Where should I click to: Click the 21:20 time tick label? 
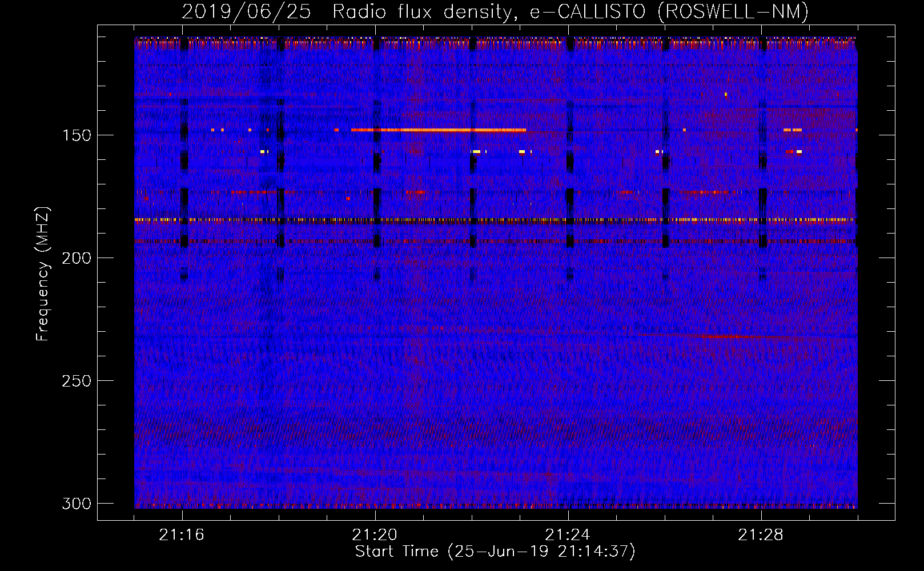(375, 534)
